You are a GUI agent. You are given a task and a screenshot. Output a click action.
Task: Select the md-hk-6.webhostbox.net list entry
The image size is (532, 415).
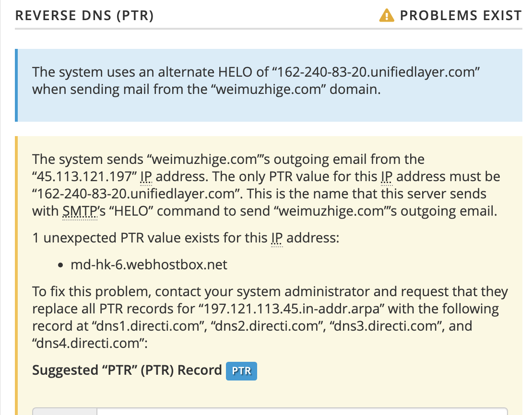(149, 265)
